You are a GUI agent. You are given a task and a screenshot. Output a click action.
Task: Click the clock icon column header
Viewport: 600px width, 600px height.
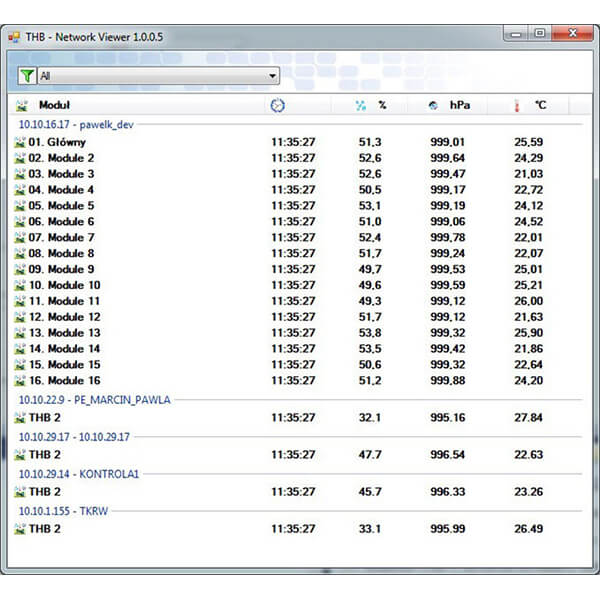(277, 105)
